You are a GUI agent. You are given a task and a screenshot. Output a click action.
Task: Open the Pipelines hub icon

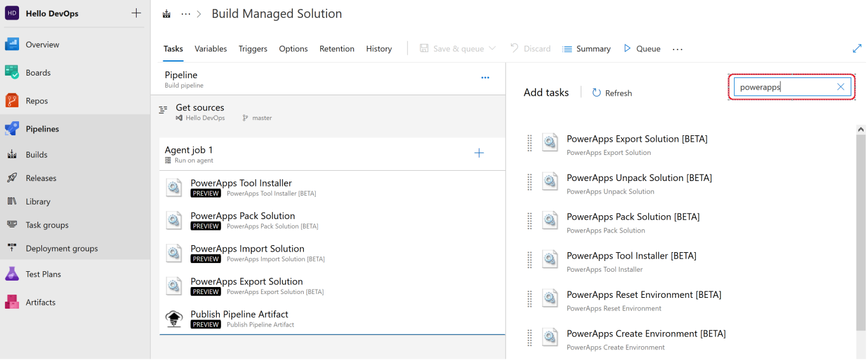click(12, 128)
